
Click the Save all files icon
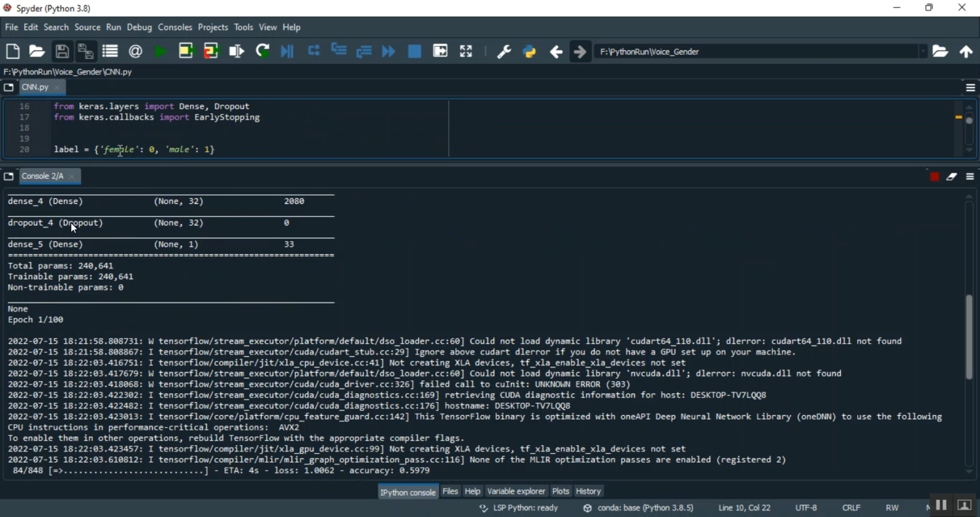point(86,52)
